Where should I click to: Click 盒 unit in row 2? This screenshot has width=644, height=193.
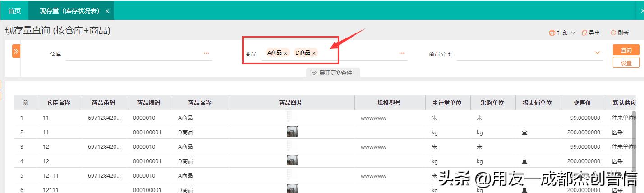click(525, 132)
